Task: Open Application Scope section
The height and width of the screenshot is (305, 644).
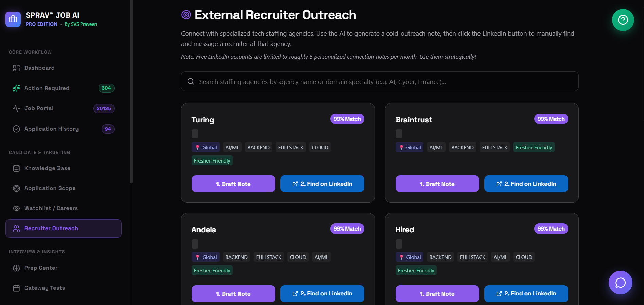Action: click(64, 188)
